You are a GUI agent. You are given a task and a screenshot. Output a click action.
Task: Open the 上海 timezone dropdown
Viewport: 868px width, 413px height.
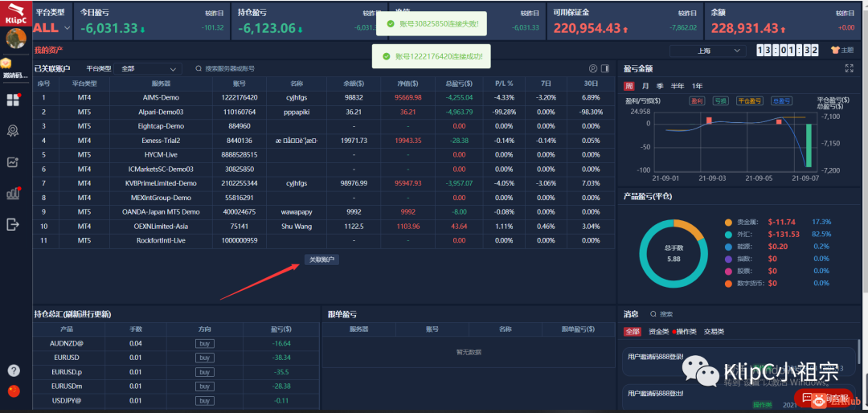[x=708, y=51]
